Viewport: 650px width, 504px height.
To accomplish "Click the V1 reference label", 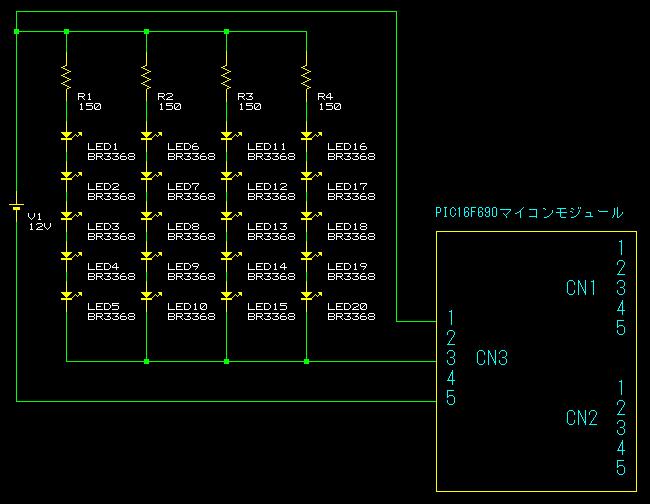I will click(35, 216).
